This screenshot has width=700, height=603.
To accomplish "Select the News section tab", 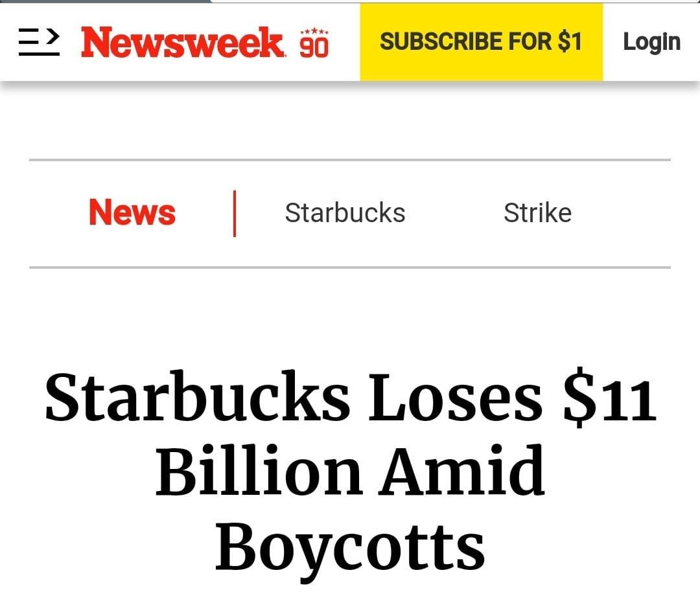I will coord(132,213).
